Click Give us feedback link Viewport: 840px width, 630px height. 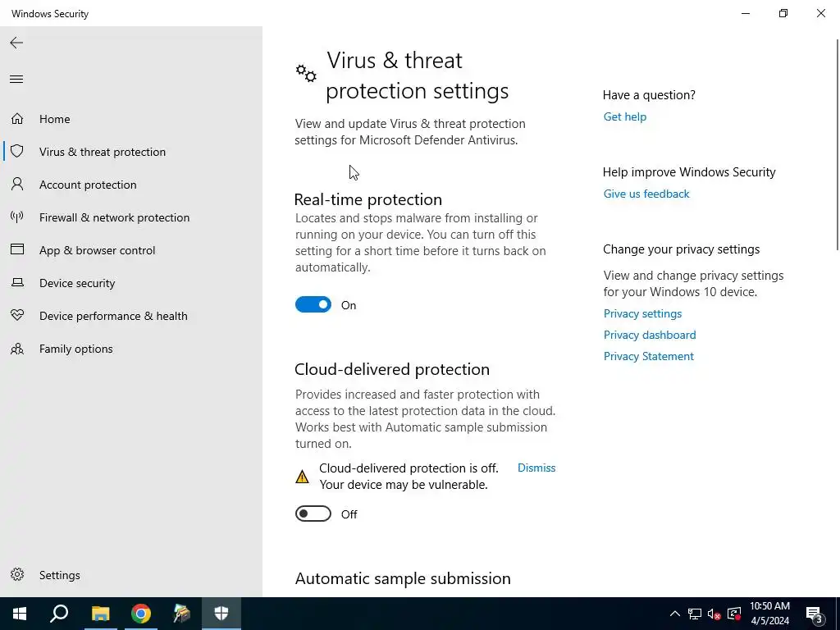coord(646,194)
